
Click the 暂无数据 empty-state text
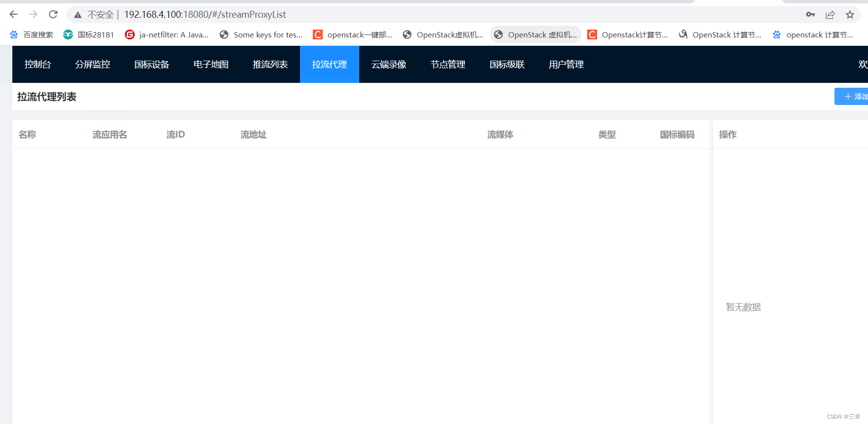[x=743, y=307]
